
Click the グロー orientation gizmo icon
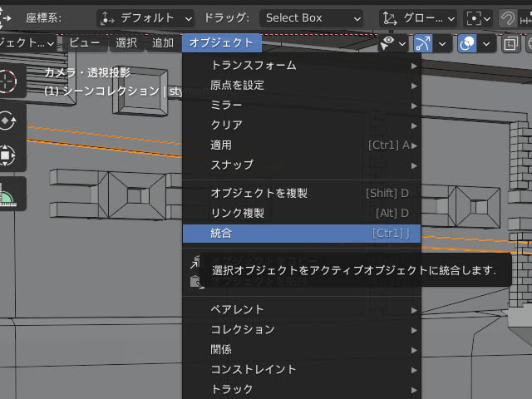click(x=390, y=18)
